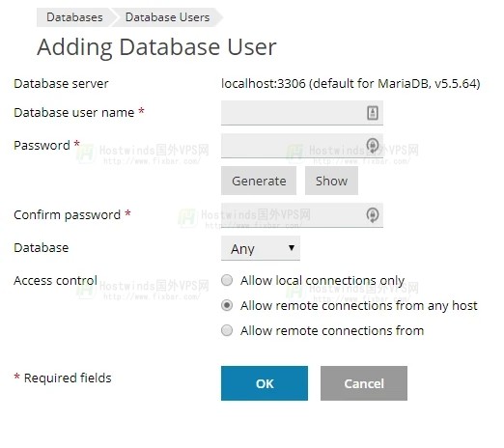Focus the Password input field
The width and height of the screenshot is (504, 448).
pos(302,146)
